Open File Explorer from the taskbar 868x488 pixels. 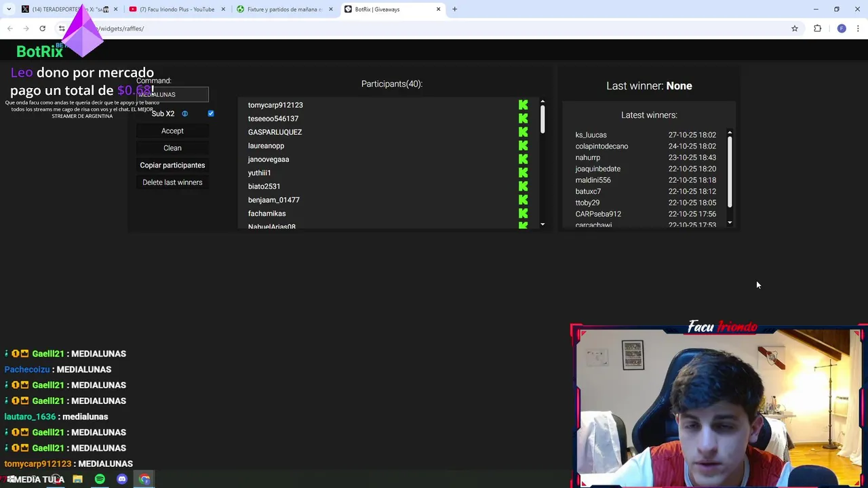pos(77,479)
